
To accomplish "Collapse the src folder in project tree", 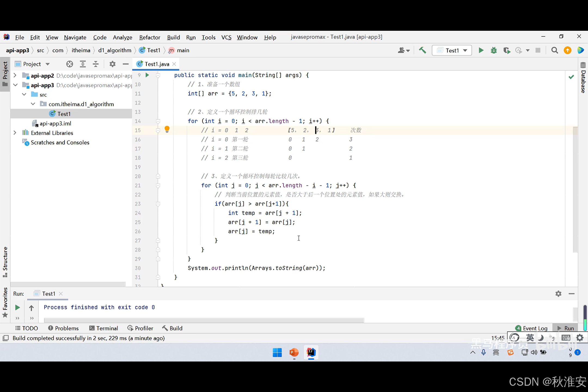I will coord(24,94).
